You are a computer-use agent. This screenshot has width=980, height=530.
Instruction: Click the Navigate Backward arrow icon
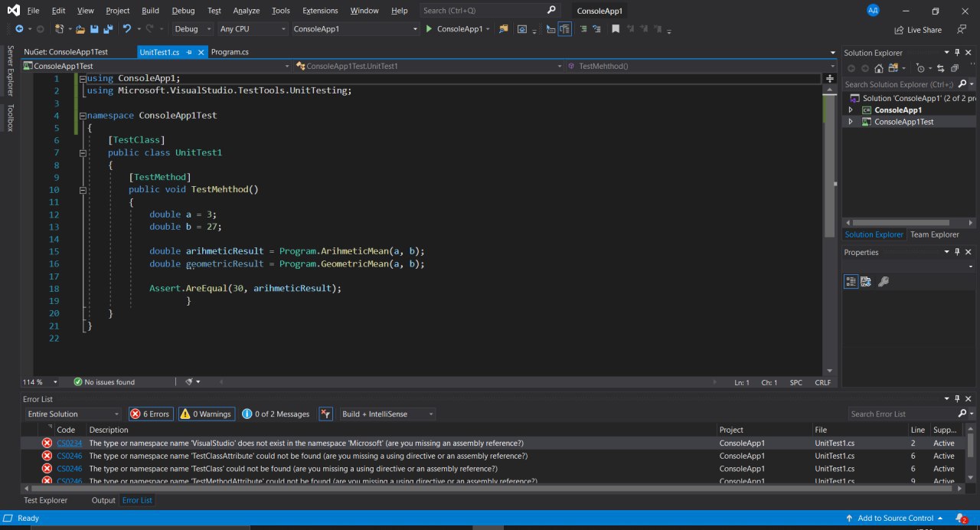pos(19,28)
